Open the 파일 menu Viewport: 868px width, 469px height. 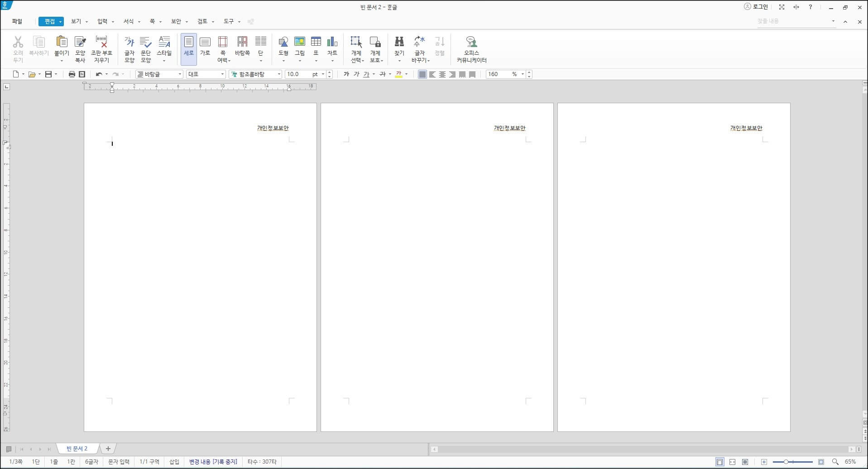[17, 21]
